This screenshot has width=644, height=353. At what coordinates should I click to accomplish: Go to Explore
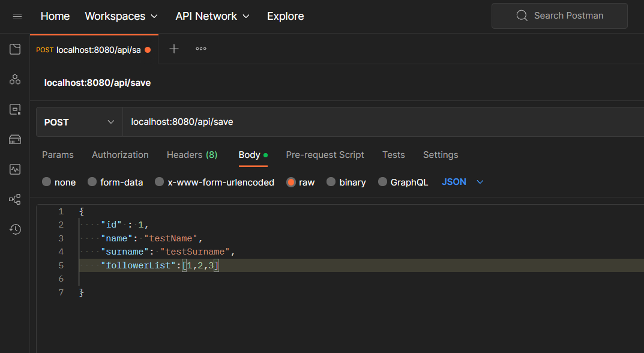click(286, 16)
